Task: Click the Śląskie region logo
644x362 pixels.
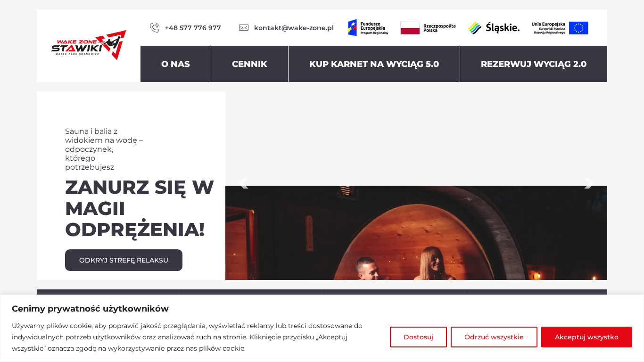Action: [494, 28]
